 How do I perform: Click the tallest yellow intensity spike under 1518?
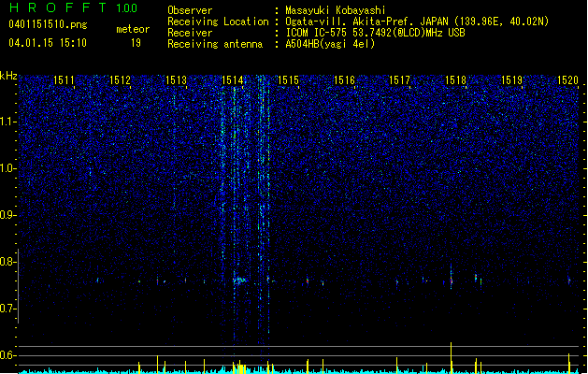(x=452, y=357)
